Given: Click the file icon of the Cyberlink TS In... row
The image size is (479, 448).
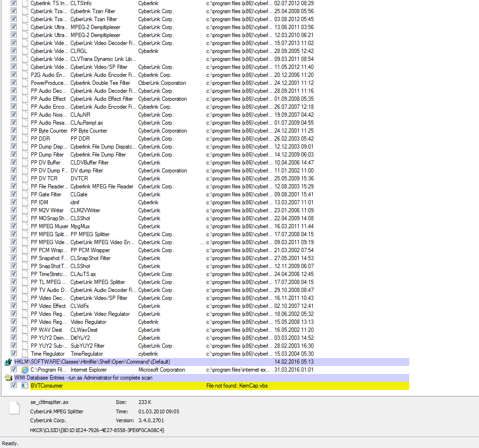Looking at the screenshot, I should (25, 3).
